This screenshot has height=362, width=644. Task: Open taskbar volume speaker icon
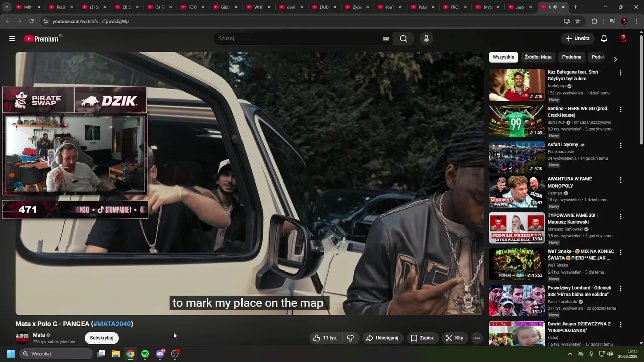coord(610,354)
